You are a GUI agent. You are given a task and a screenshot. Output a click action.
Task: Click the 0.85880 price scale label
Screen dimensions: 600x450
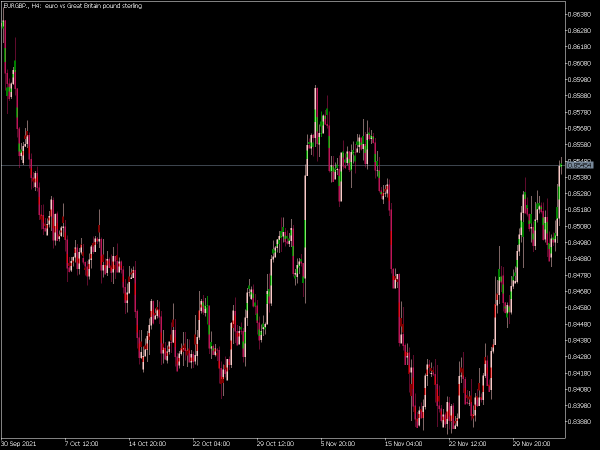pyautogui.click(x=579, y=96)
